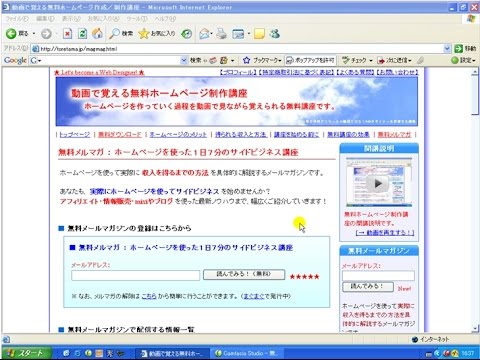Screen dimensions: 480x360
Task: Click the Edit page toolbar icon
Action: 238,33
